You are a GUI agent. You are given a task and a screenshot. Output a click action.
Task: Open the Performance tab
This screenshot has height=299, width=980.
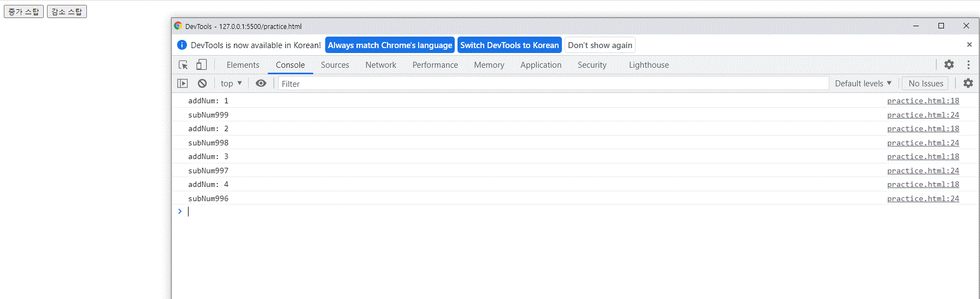[x=435, y=65]
